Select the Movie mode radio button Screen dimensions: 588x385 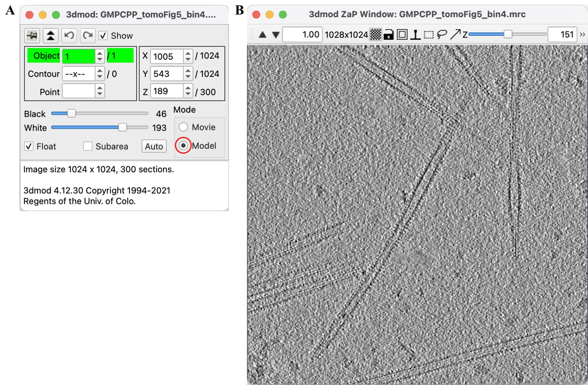click(183, 127)
